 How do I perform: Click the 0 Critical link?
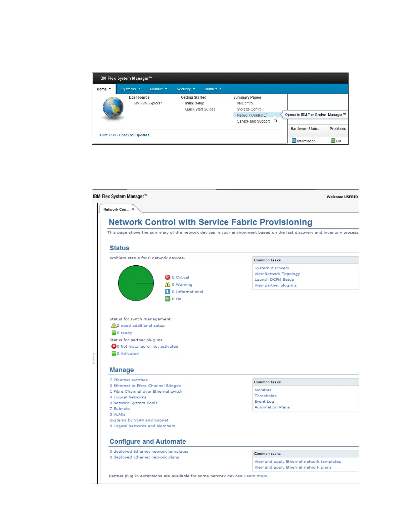click(x=180, y=277)
